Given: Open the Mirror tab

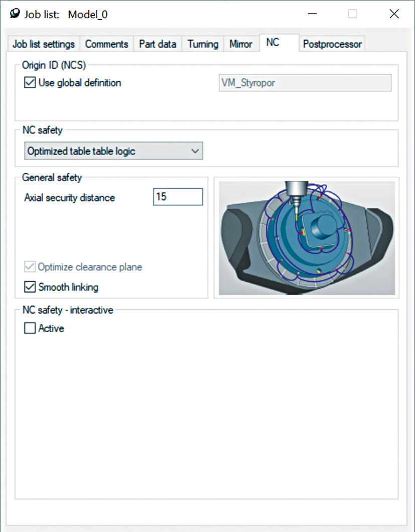Looking at the screenshot, I should (x=241, y=44).
